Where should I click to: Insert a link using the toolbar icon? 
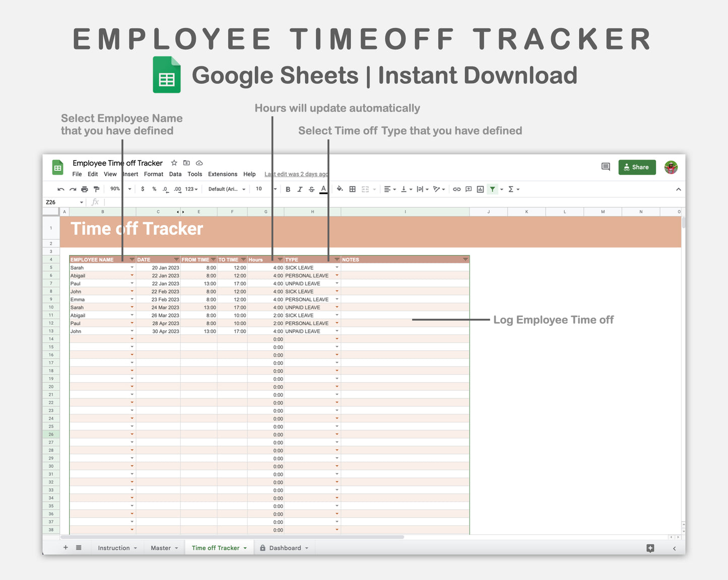click(x=457, y=189)
